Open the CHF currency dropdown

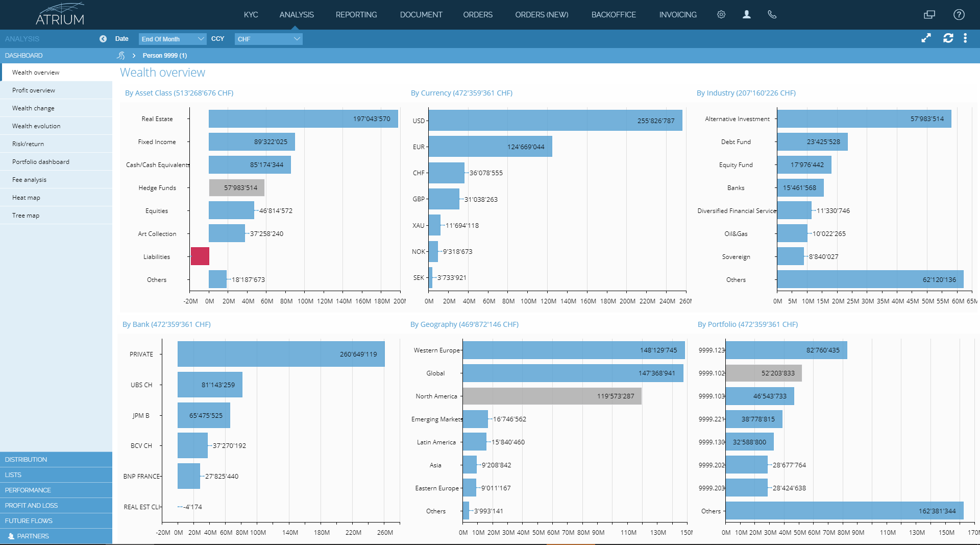268,39
